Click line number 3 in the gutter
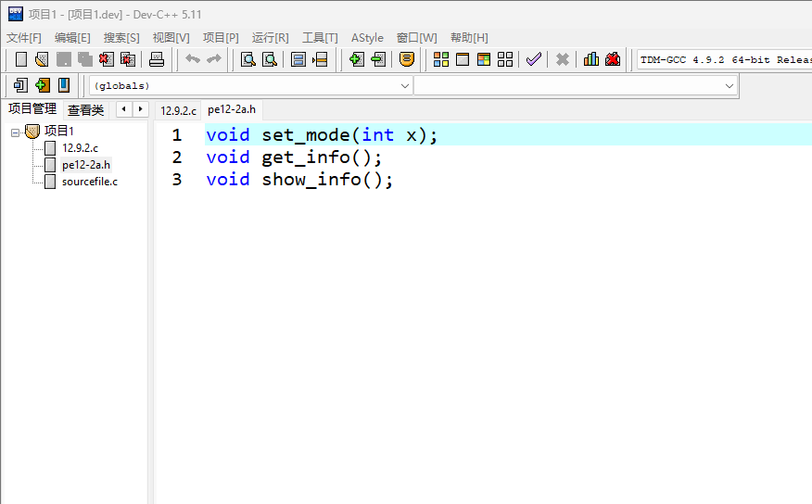812x504 pixels. tap(177, 180)
